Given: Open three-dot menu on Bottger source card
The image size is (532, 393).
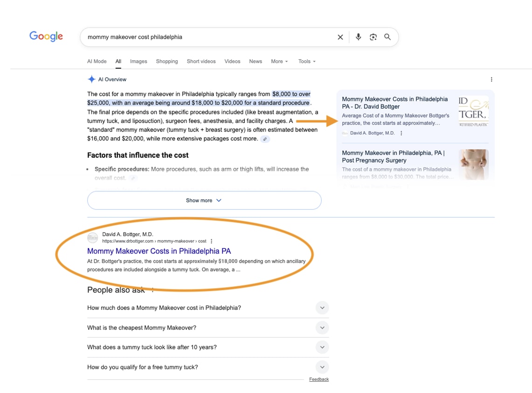Looking at the screenshot, I should [x=401, y=133].
